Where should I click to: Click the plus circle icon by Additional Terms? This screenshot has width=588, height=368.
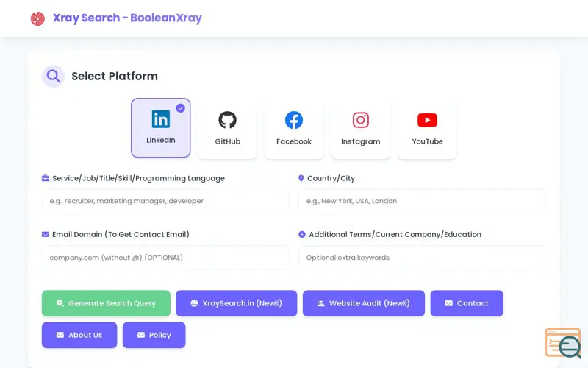click(302, 234)
